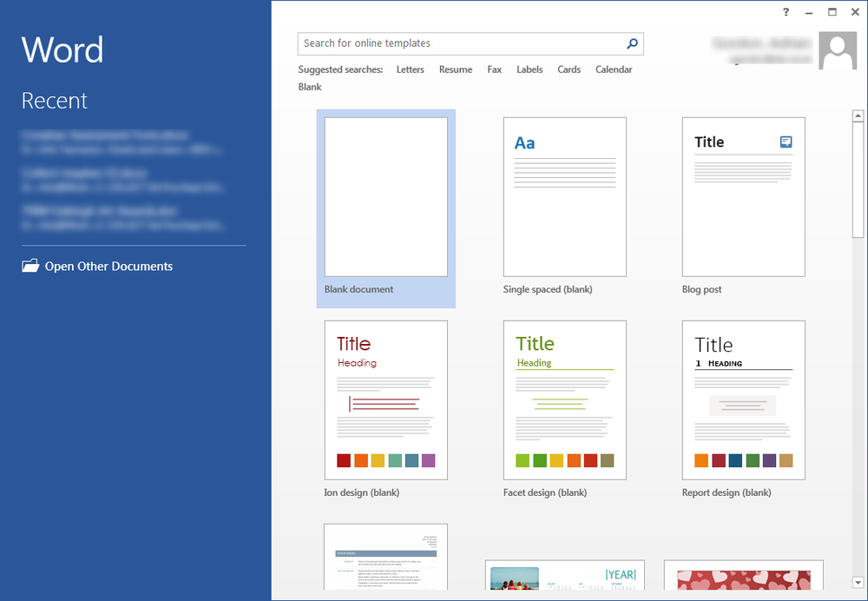
Task: Search suggested category Letters
Action: [x=411, y=69]
